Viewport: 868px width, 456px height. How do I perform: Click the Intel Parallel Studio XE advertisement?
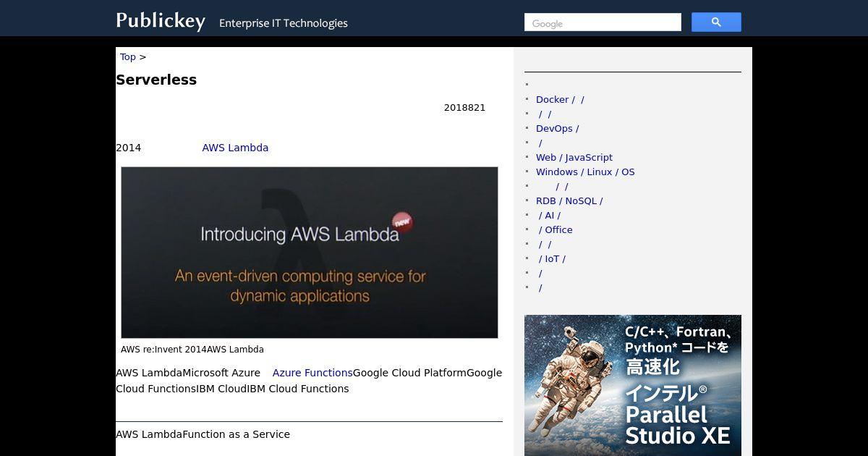point(633,385)
